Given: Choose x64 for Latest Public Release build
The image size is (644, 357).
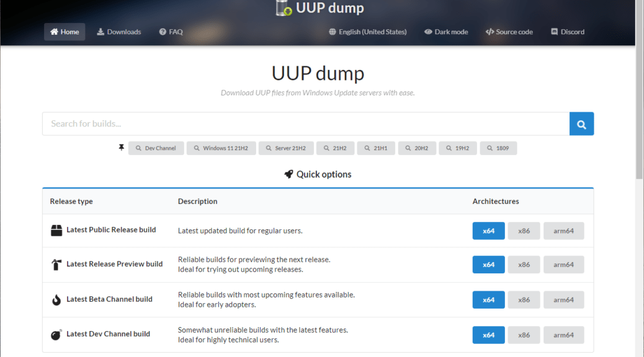Looking at the screenshot, I should click(x=488, y=231).
